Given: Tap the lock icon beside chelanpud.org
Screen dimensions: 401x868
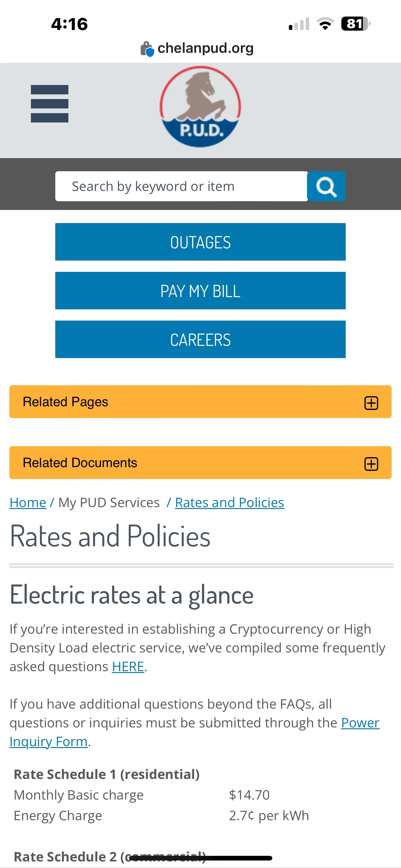Looking at the screenshot, I should (147, 49).
